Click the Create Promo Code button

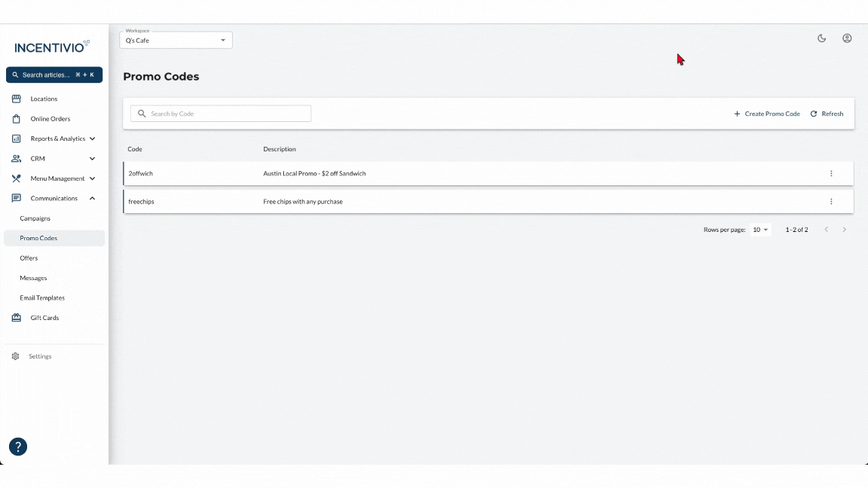767,113
